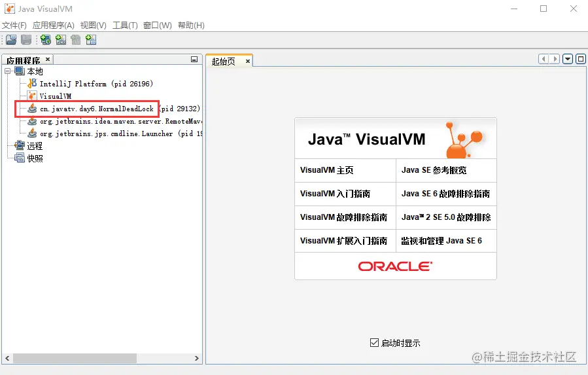
Task: Click the greyed-out Save toolbar icon
Action: click(x=26, y=40)
